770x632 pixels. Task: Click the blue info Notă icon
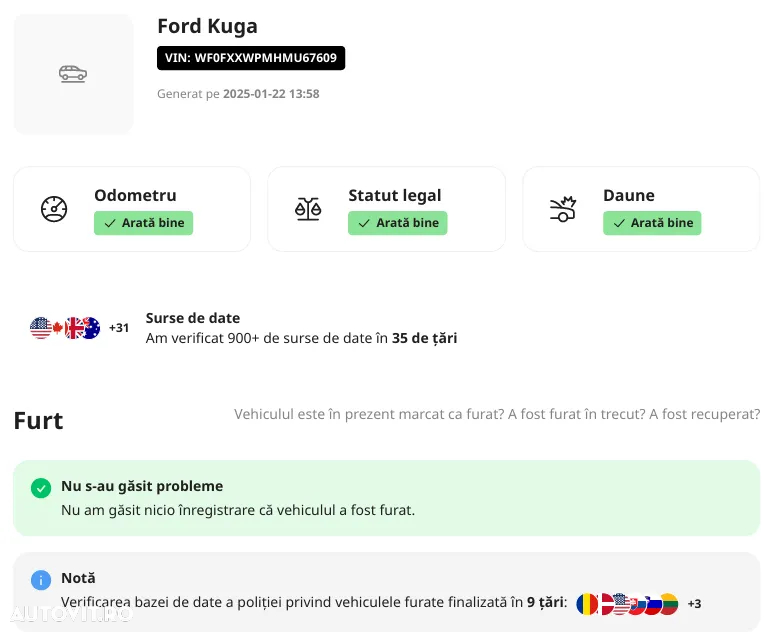coord(41,580)
